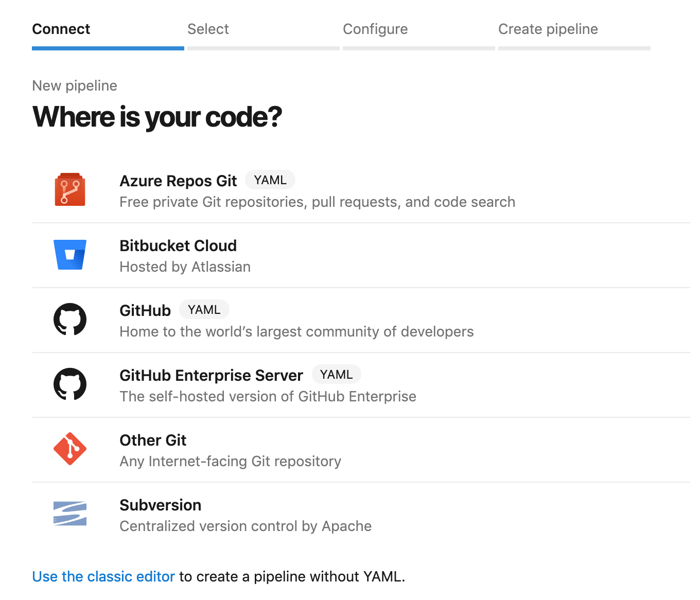Click the Other Git diamond icon
This screenshot has width=700, height=600.
click(x=70, y=449)
